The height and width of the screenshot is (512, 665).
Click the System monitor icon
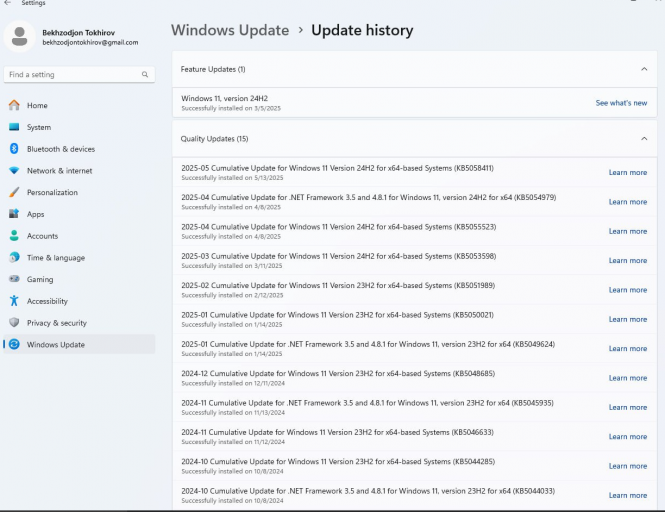point(14,127)
